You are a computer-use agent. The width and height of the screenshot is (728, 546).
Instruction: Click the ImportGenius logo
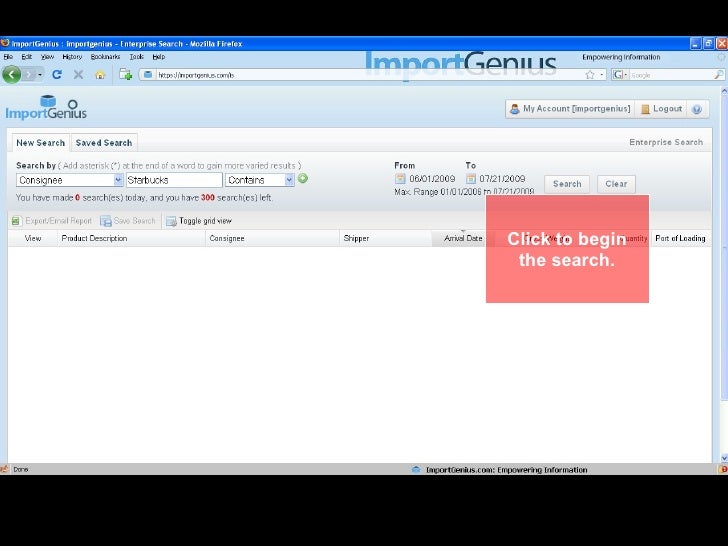click(46, 108)
